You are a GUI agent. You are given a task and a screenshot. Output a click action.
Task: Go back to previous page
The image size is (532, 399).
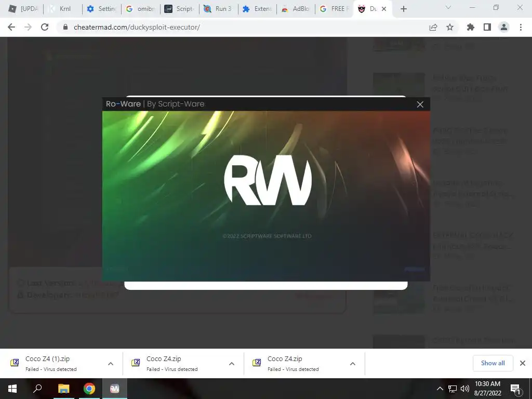coord(11,27)
